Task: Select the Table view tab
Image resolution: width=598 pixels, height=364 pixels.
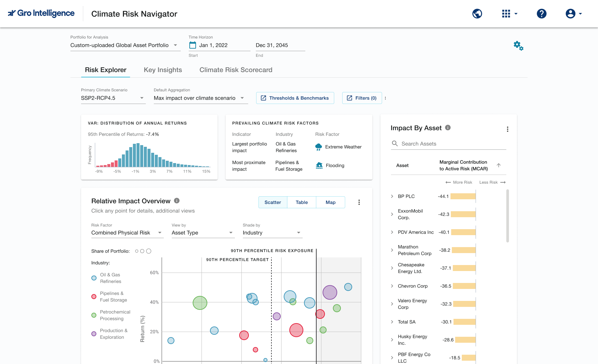Action: point(302,202)
